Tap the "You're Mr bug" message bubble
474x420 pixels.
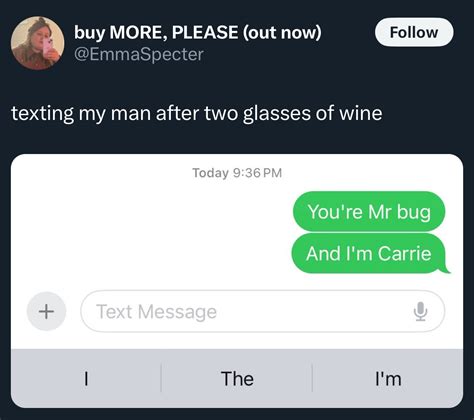click(x=369, y=211)
